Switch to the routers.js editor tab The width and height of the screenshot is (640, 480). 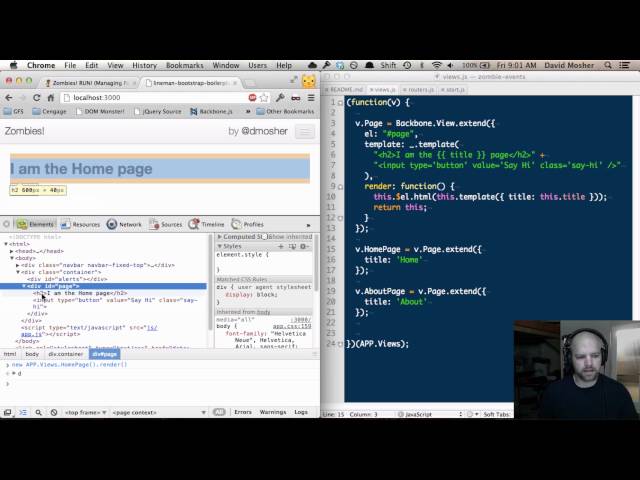(418, 90)
